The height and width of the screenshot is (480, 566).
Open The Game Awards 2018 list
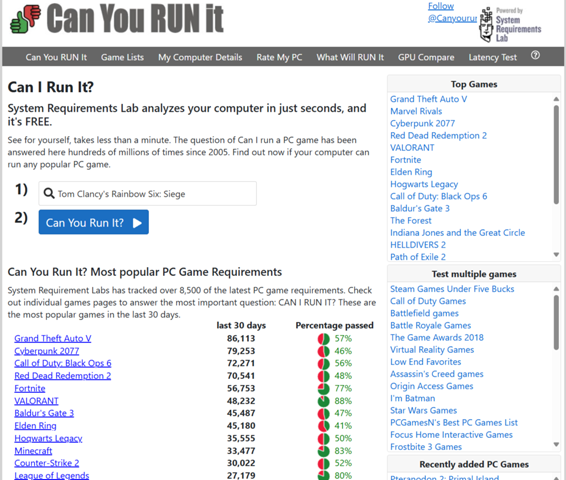point(437,337)
